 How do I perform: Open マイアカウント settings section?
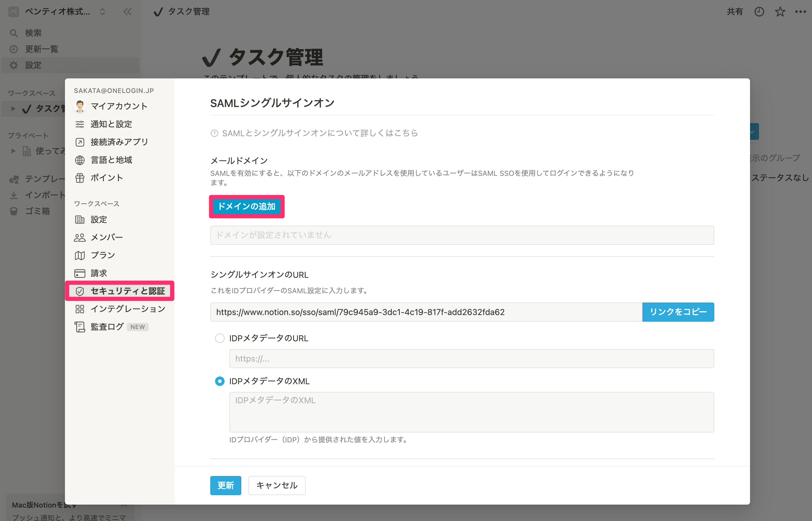coord(120,106)
